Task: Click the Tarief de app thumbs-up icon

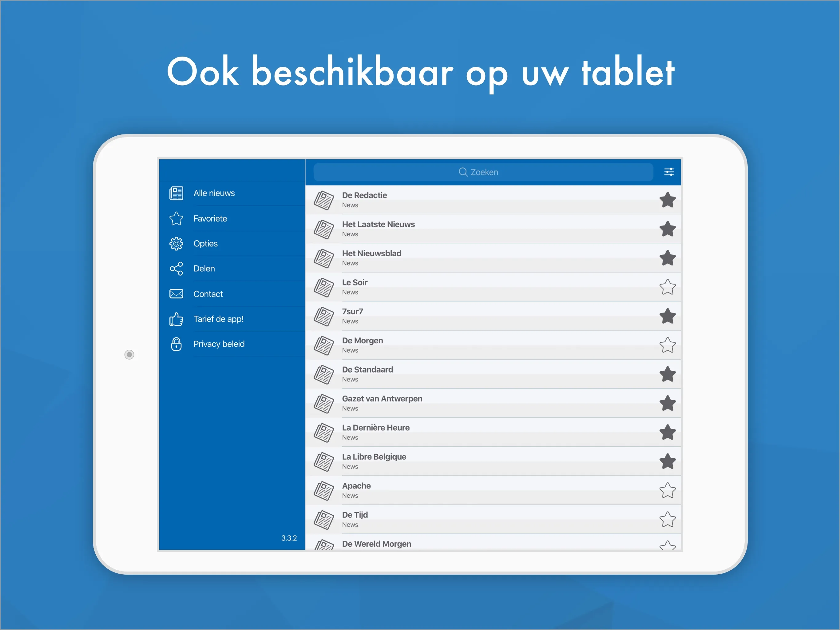Action: coord(175,319)
